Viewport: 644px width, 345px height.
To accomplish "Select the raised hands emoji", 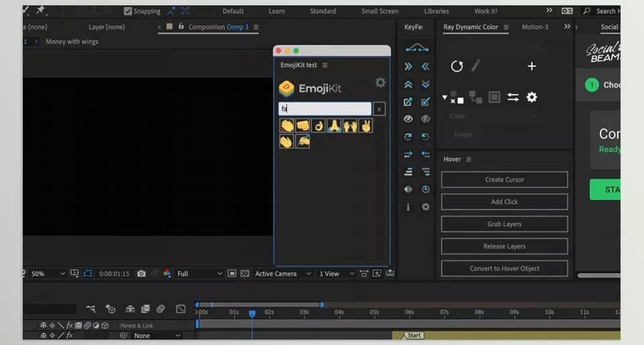I will pyautogui.click(x=350, y=126).
